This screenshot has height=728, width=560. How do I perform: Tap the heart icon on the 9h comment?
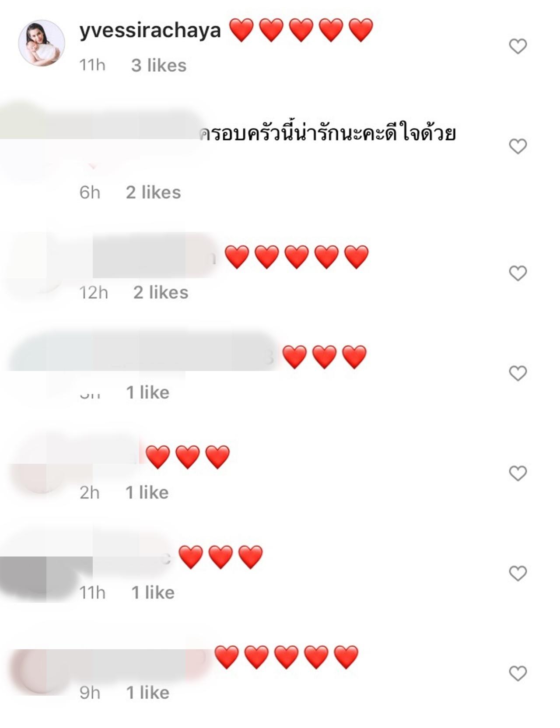coord(518,673)
